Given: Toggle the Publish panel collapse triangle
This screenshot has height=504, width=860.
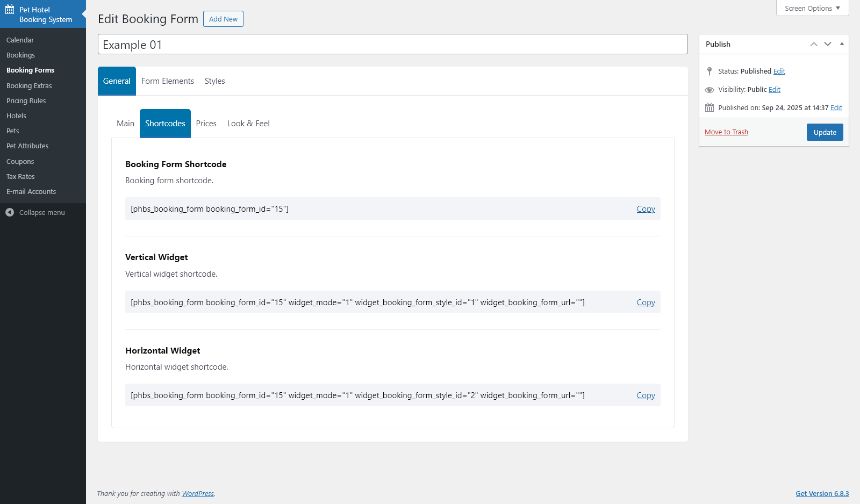Looking at the screenshot, I should 842,44.
